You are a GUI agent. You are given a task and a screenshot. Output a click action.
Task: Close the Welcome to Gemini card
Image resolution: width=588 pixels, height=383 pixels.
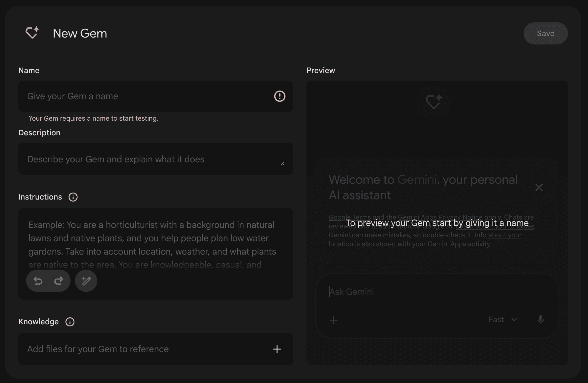tap(539, 187)
